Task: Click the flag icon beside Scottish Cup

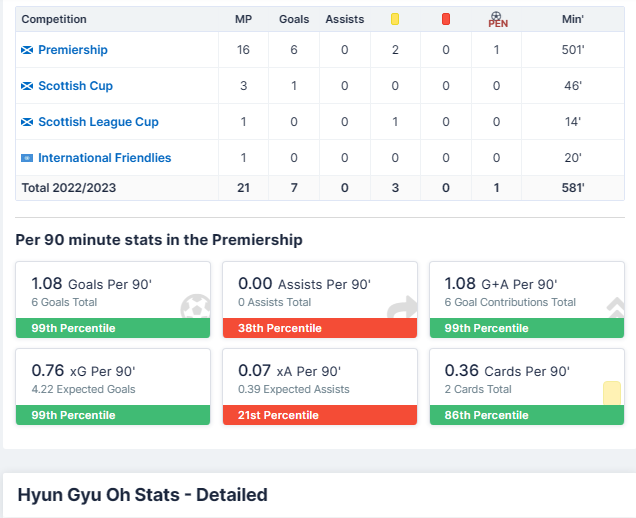Action: point(28,86)
